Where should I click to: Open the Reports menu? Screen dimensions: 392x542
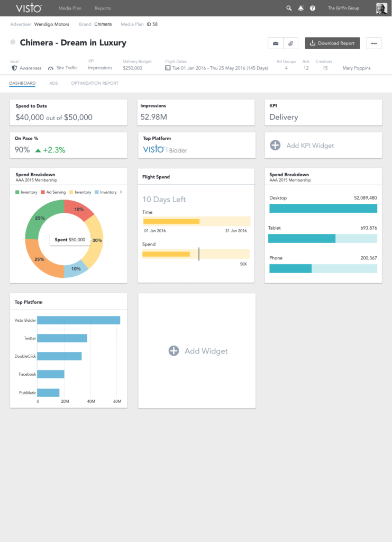pos(103,8)
